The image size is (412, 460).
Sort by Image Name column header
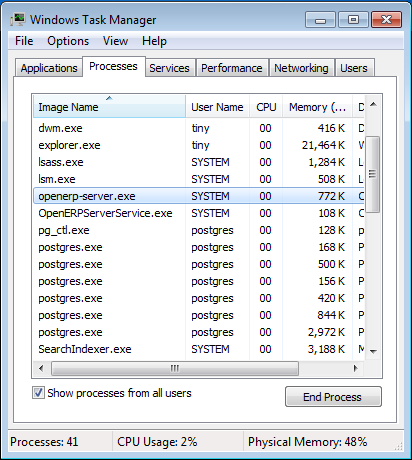pyautogui.click(x=109, y=107)
